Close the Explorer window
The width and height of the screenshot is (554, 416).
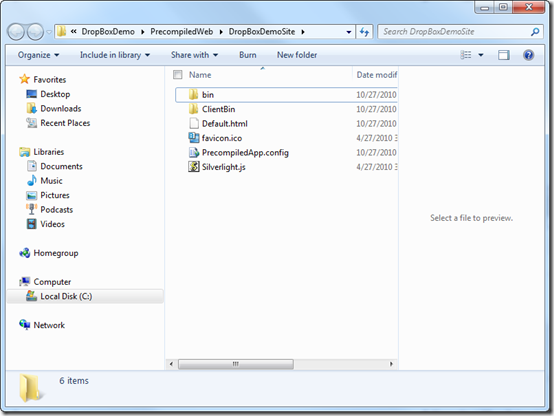coord(529,7)
